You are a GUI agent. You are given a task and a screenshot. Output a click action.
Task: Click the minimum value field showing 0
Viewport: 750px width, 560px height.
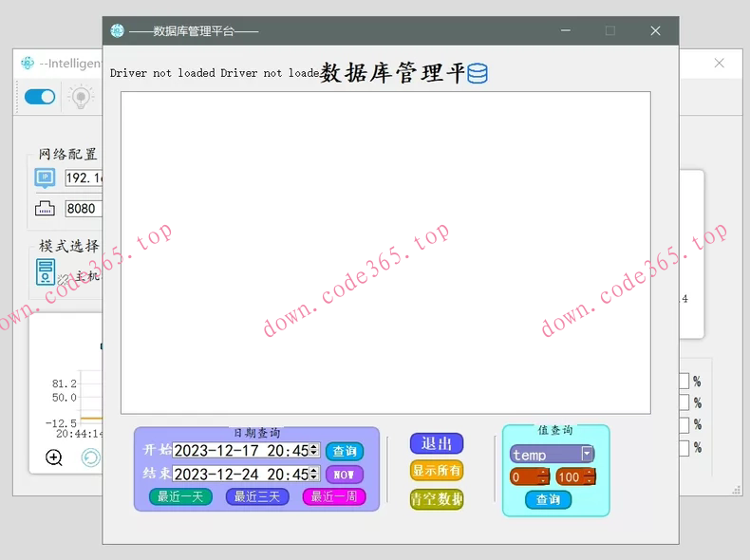[x=529, y=476]
